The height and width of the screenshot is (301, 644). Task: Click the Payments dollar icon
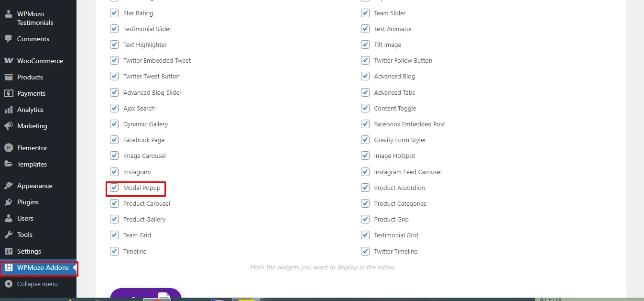pyautogui.click(x=9, y=93)
